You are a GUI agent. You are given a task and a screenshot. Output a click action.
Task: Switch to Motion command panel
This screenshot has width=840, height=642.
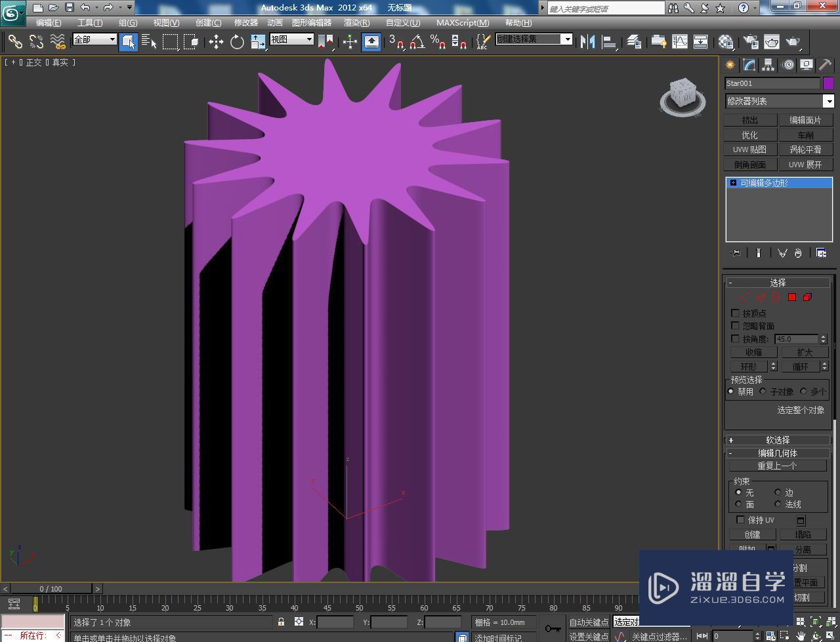[x=787, y=65]
